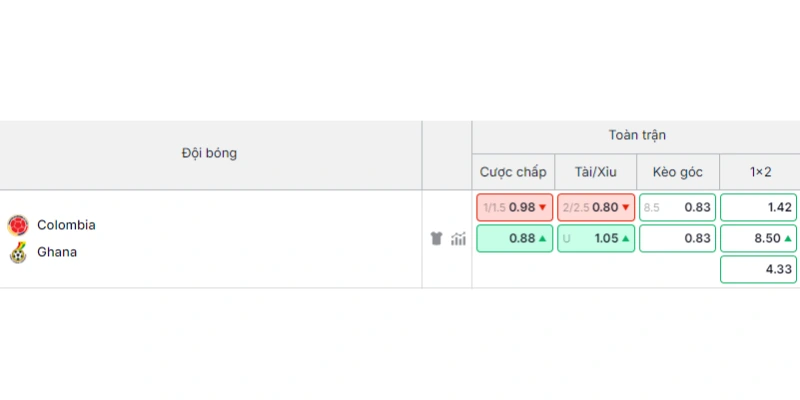Pick over 2/2.5 odds 0.80
The image size is (800, 400).
pos(596,207)
